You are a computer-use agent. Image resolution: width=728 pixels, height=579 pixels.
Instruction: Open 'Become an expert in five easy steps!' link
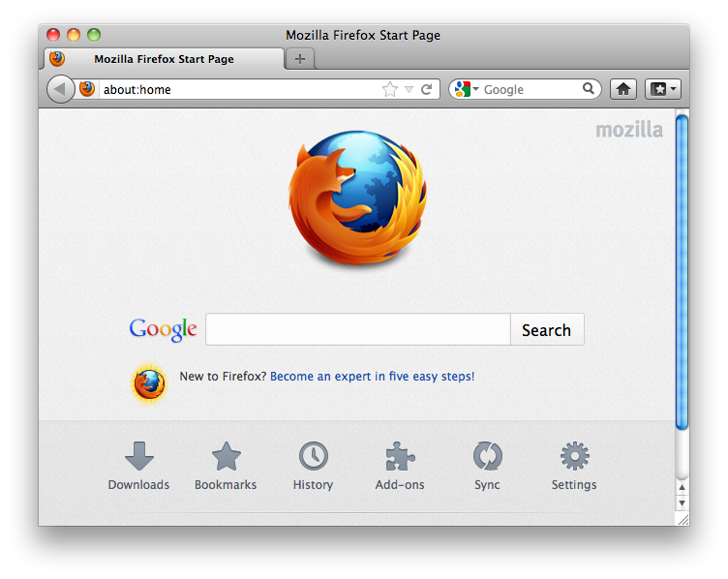click(x=373, y=376)
